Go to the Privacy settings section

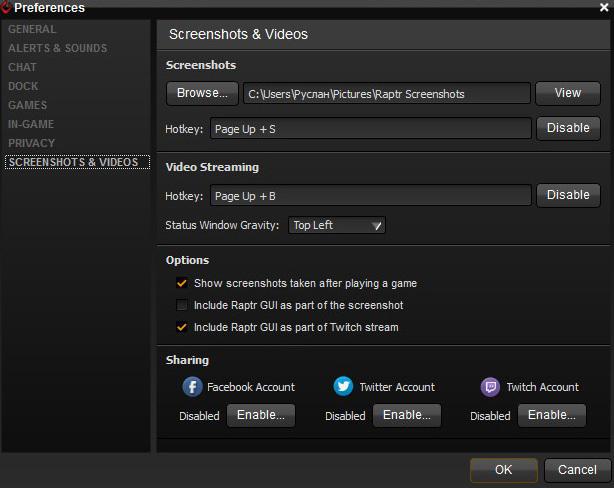(x=31, y=143)
